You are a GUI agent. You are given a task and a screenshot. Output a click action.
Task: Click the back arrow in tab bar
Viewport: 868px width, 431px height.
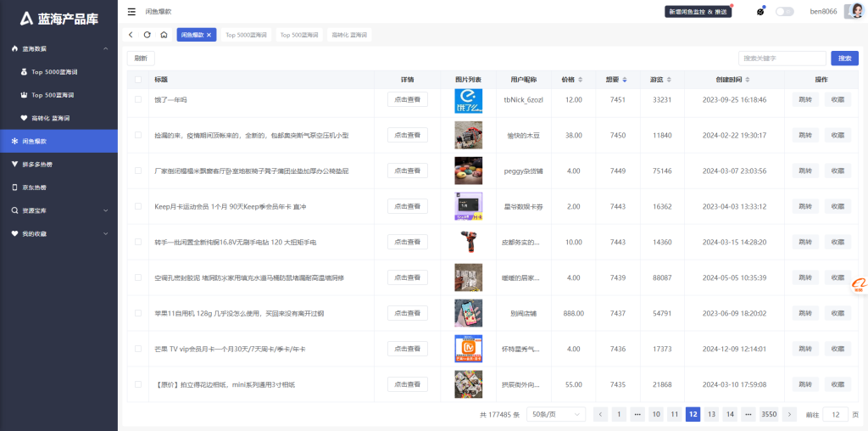[x=131, y=35]
